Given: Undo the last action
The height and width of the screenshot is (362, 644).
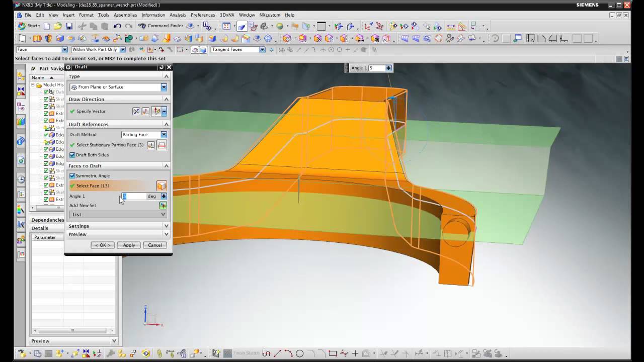Looking at the screenshot, I should click(x=117, y=26).
